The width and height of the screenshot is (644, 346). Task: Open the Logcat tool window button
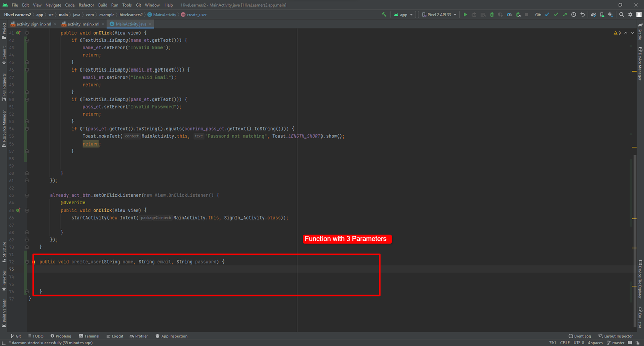(x=115, y=336)
